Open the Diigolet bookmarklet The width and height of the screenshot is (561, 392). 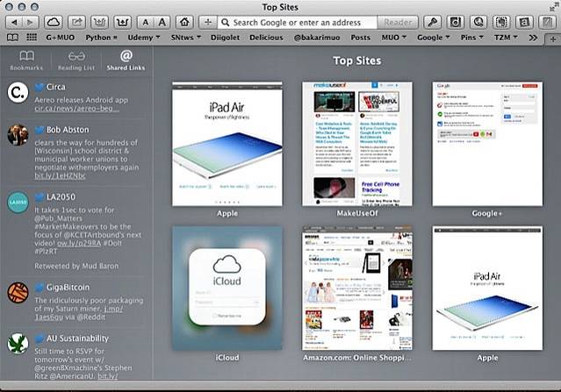click(x=225, y=38)
